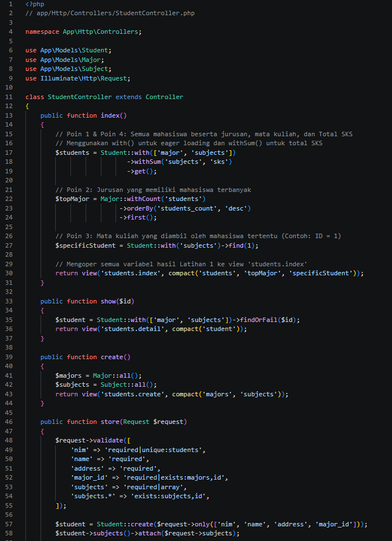The image size is (392, 541).
Task: Click the orderBy('students_count', 'desc') call
Action: tap(185, 208)
